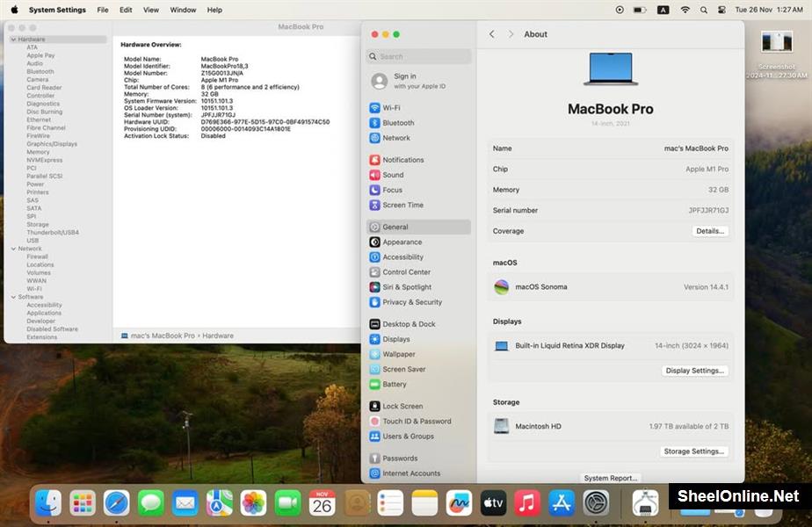Launch Safari from the Dock
This screenshot has width=812, height=527.
click(x=117, y=502)
